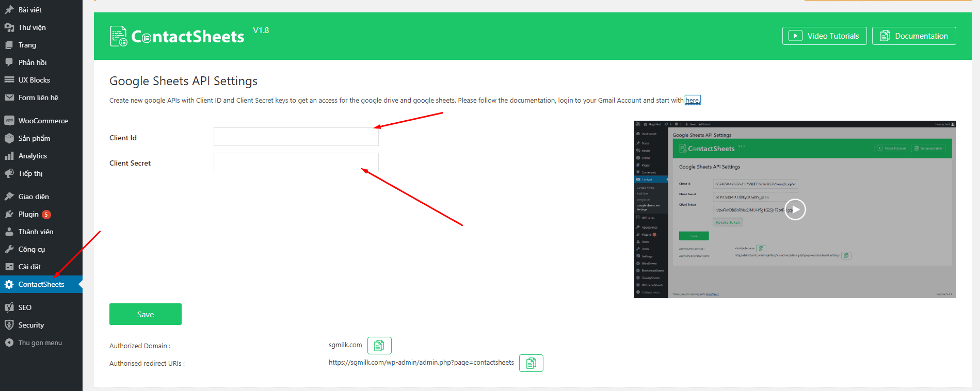Open the Bài viết menu

tap(41, 10)
